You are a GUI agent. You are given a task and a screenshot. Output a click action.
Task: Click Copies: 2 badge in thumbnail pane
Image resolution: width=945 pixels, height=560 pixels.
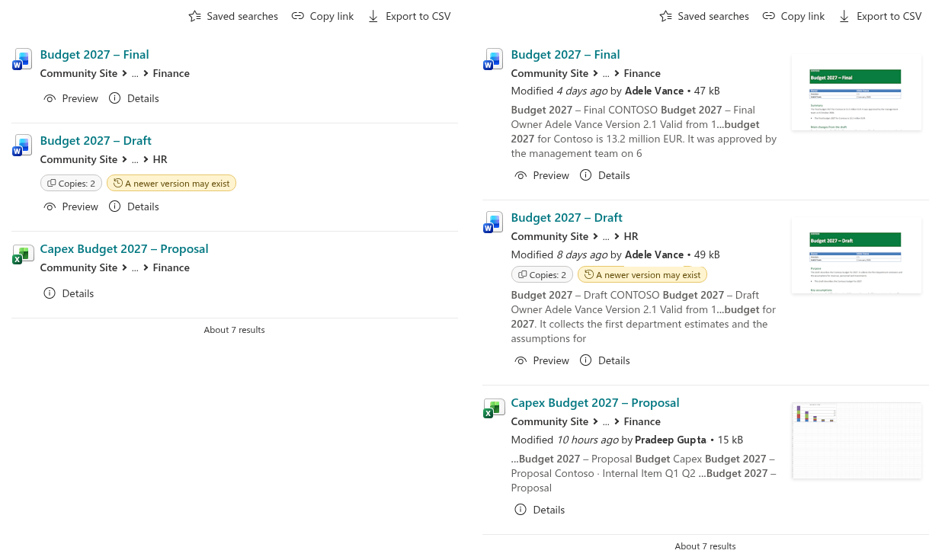pos(542,274)
